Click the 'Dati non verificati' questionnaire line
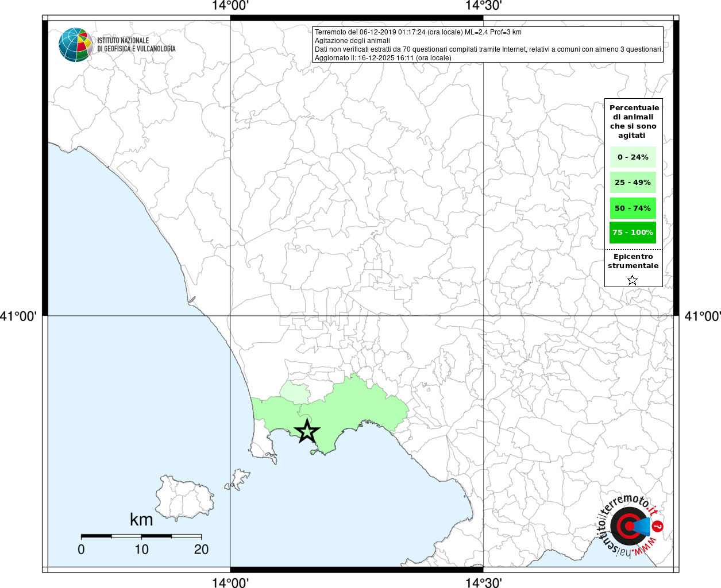This screenshot has height=588, width=721. tap(489, 49)
